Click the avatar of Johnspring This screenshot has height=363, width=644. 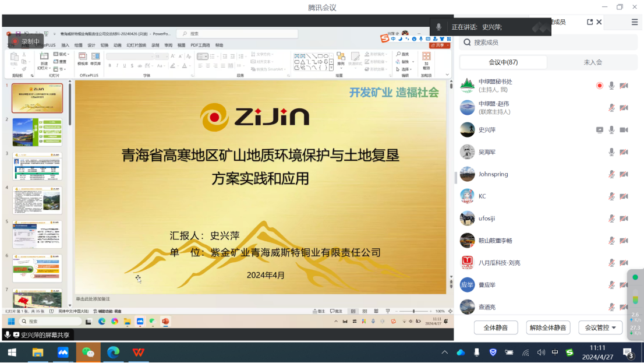pos(468,174)
